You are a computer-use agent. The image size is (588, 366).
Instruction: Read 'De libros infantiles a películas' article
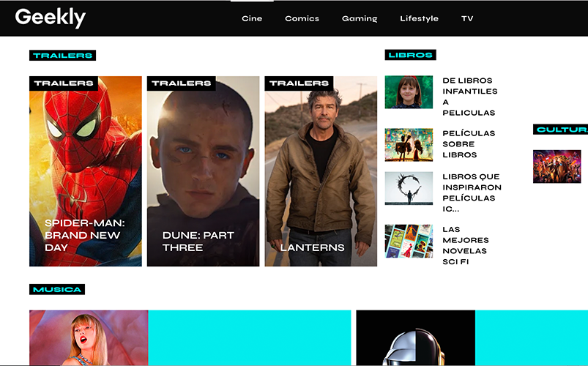pyautogui.click(x=469, y=97)
